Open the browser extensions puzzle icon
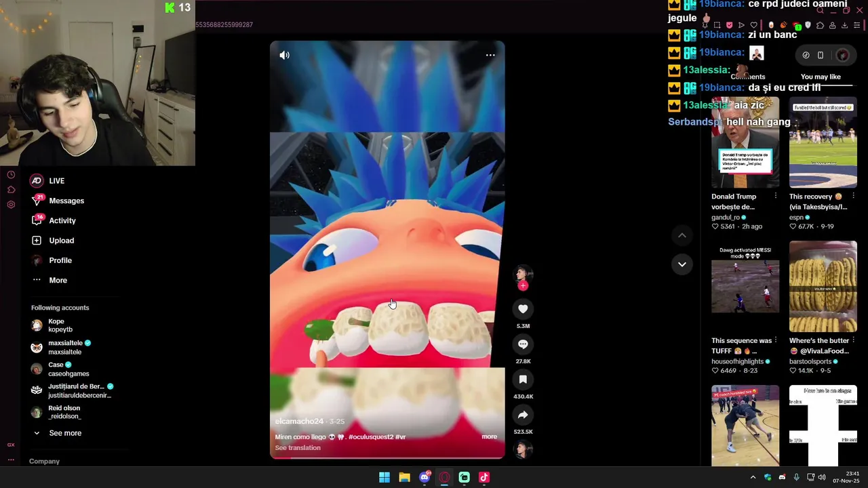868x488 pixels. tap(820, 25)
